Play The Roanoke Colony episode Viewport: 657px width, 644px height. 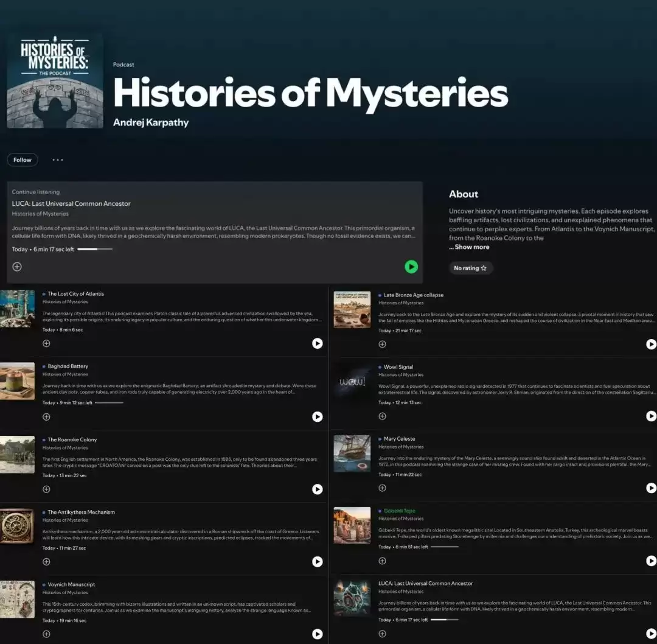pyautogui.click(x=317, y=489)
